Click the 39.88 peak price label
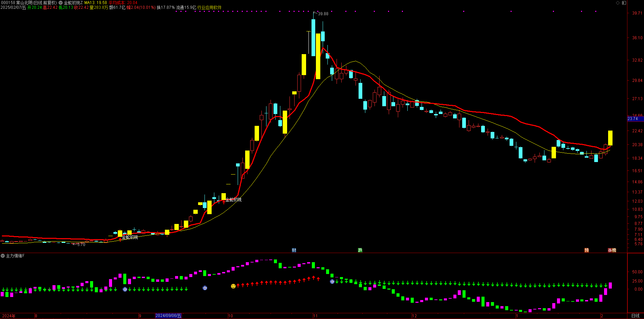The image size is (644, 319). [323, 14]
